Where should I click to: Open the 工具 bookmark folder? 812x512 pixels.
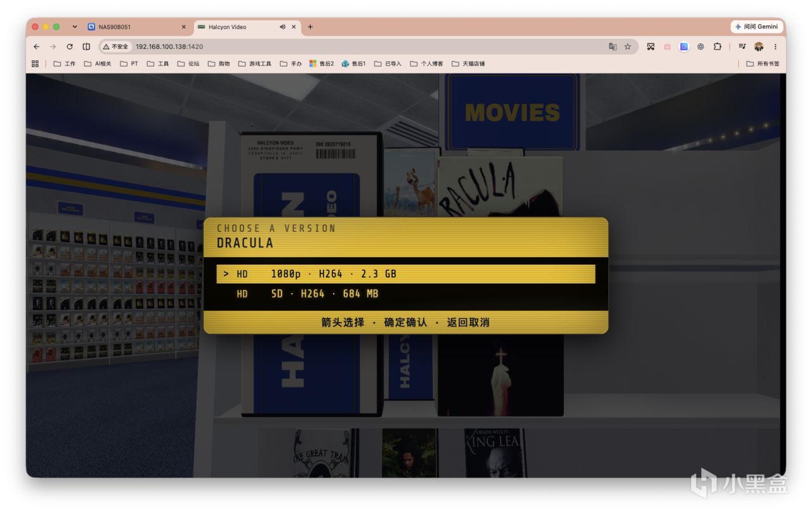(157, 63)
